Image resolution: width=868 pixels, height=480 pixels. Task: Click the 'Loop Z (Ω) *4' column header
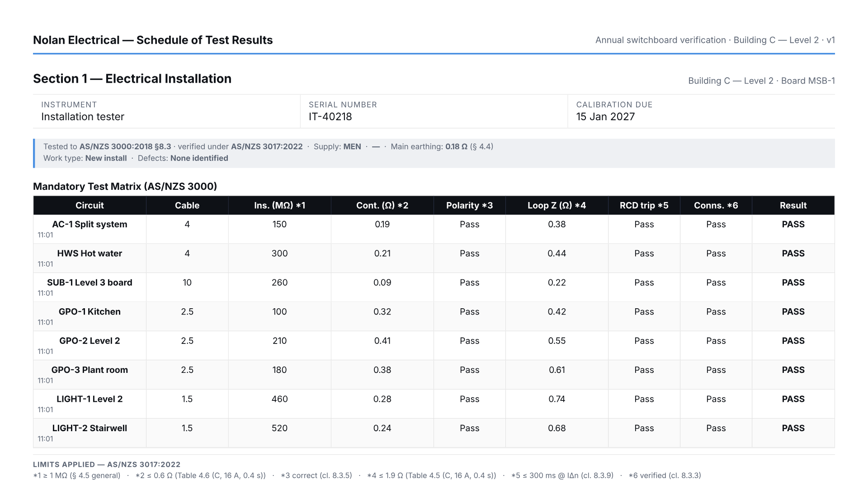[x=557, y=205]
